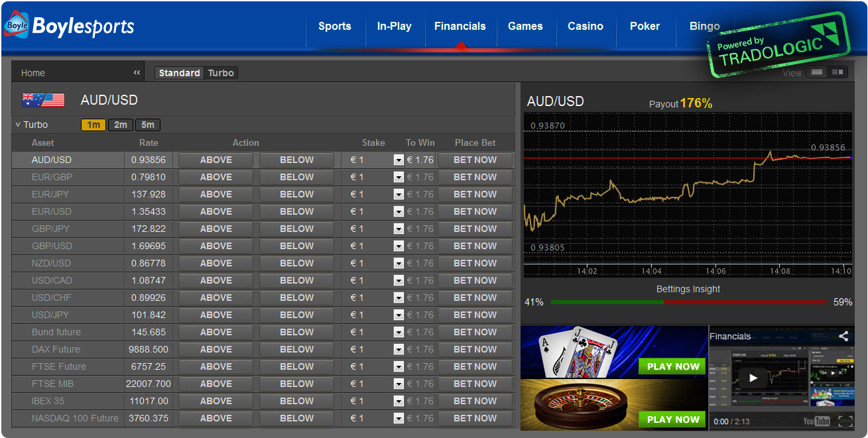Choose BELOW for AUD/USD
This screenshot has height=438, width=868.
click(x=296, y=160)
